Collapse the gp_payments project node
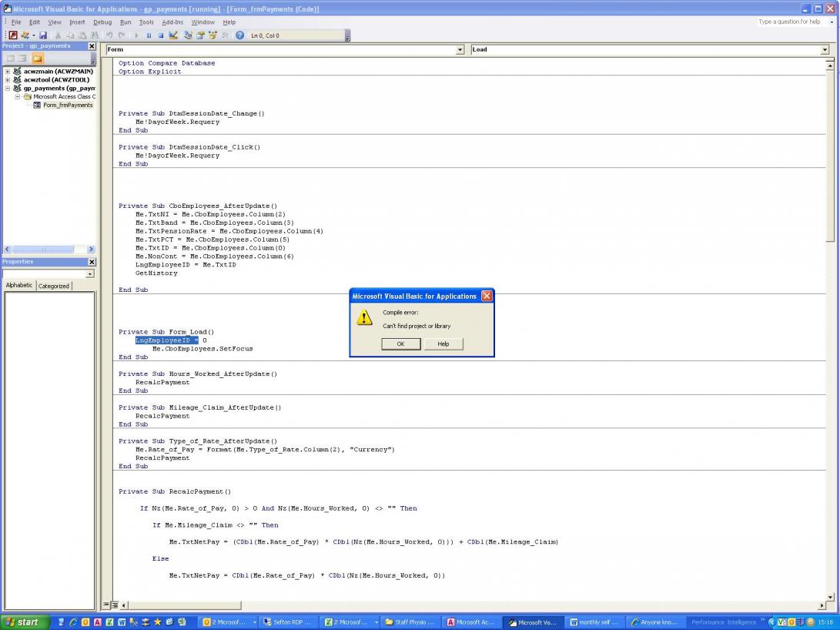840x630 pixels. 8,89
